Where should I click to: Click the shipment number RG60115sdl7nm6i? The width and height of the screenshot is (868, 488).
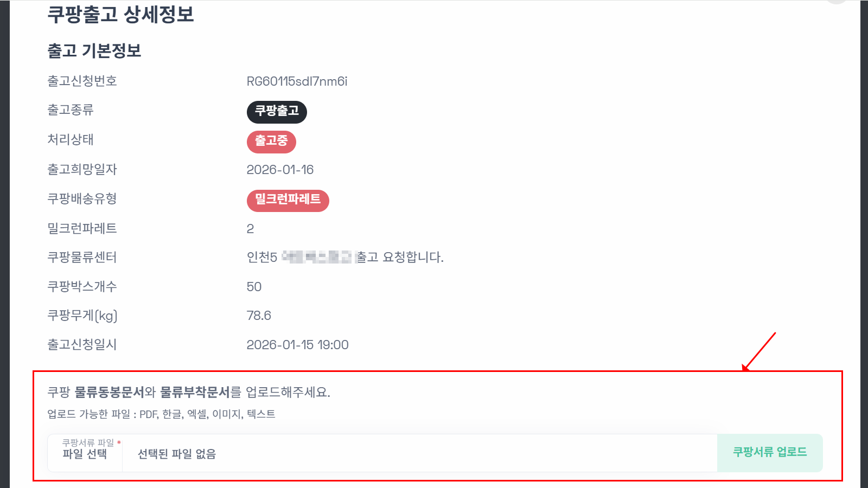[296, 81]
